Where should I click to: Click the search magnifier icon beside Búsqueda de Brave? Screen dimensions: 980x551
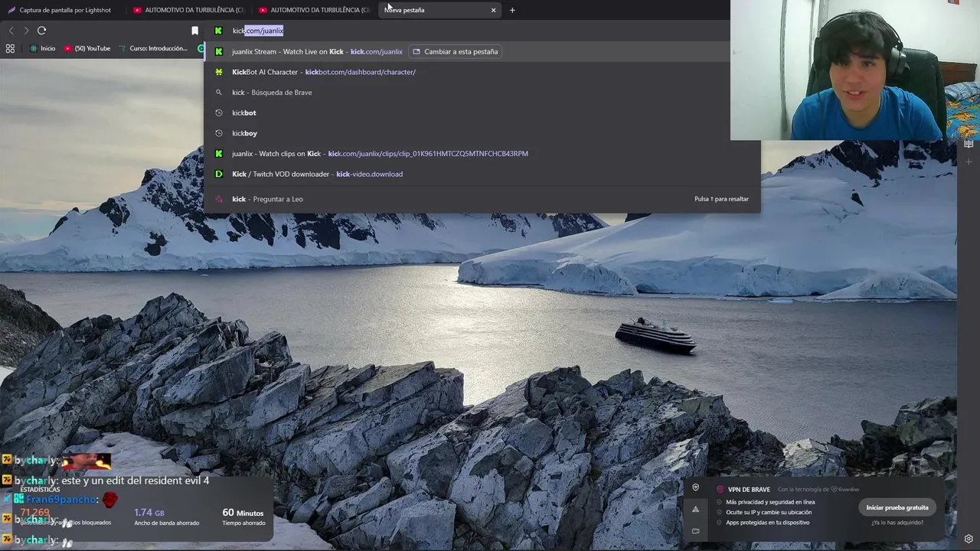pyautogui.click(x=218, y=93)
